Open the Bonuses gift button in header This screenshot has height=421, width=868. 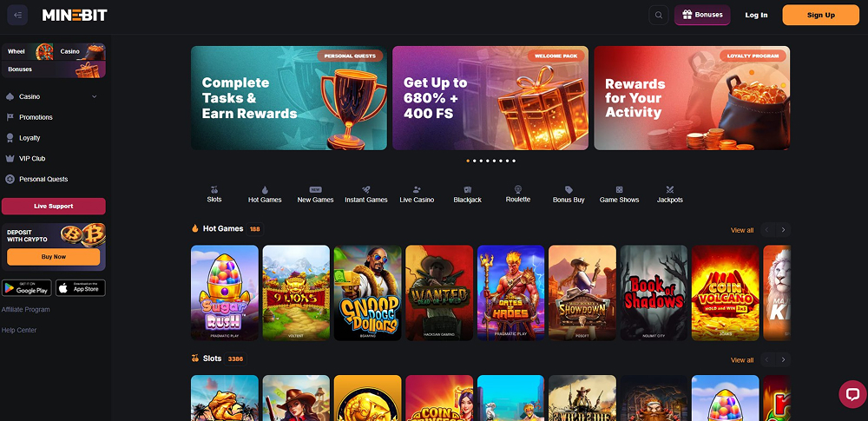pos(702,15)
